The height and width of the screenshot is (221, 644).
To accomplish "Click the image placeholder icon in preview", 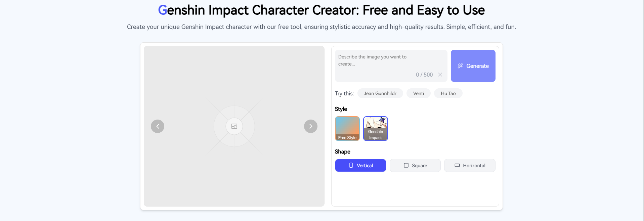I will pos(234,126).
